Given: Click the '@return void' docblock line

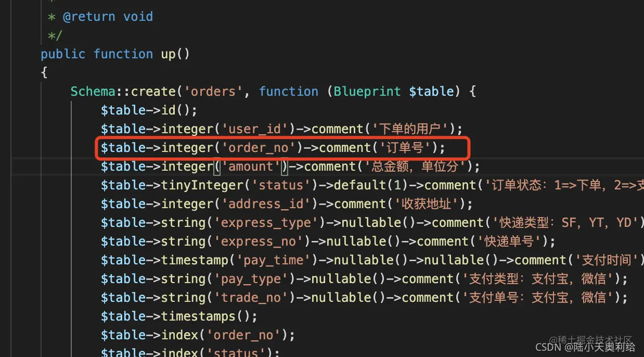Looking at the screenshot, I should (x=100, y=17).
